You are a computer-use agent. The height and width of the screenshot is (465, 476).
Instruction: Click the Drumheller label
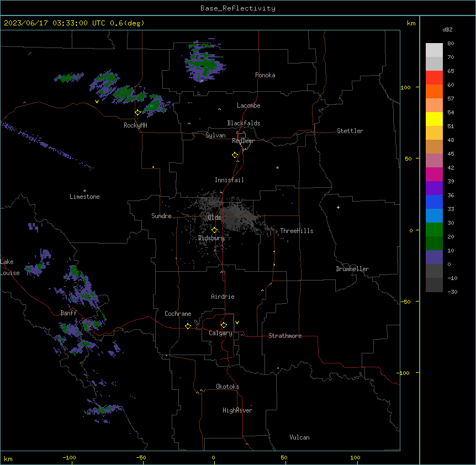[x=352, y=269]
